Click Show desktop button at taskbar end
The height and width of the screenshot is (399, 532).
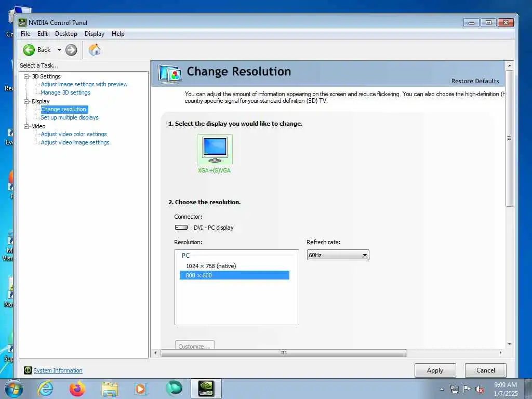point(528,389)
